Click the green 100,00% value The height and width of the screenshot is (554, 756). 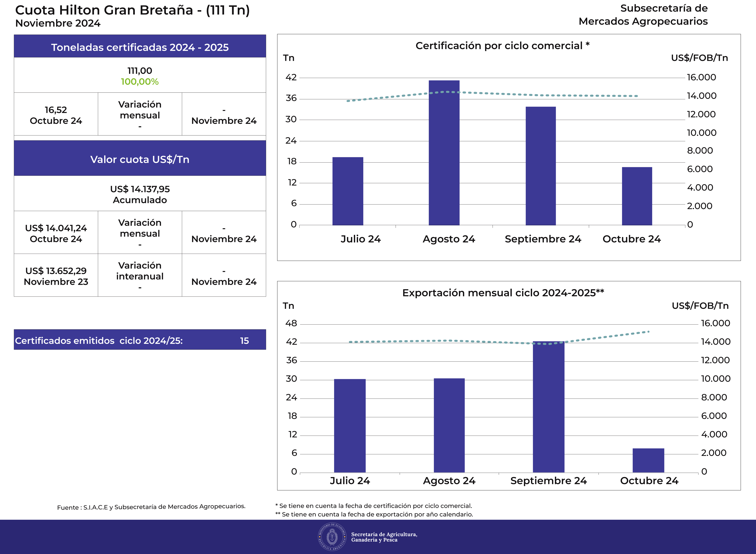click(140, 81)
